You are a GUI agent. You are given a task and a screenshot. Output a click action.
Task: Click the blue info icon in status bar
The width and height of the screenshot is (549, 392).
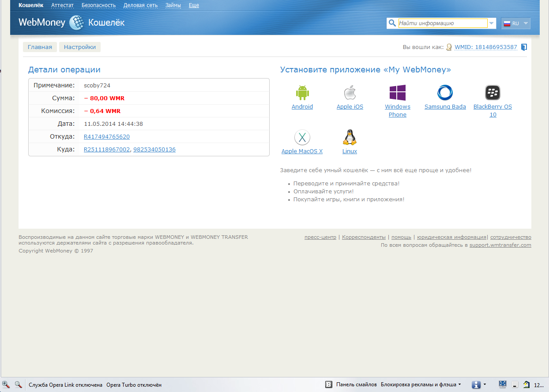pos(476,384)
